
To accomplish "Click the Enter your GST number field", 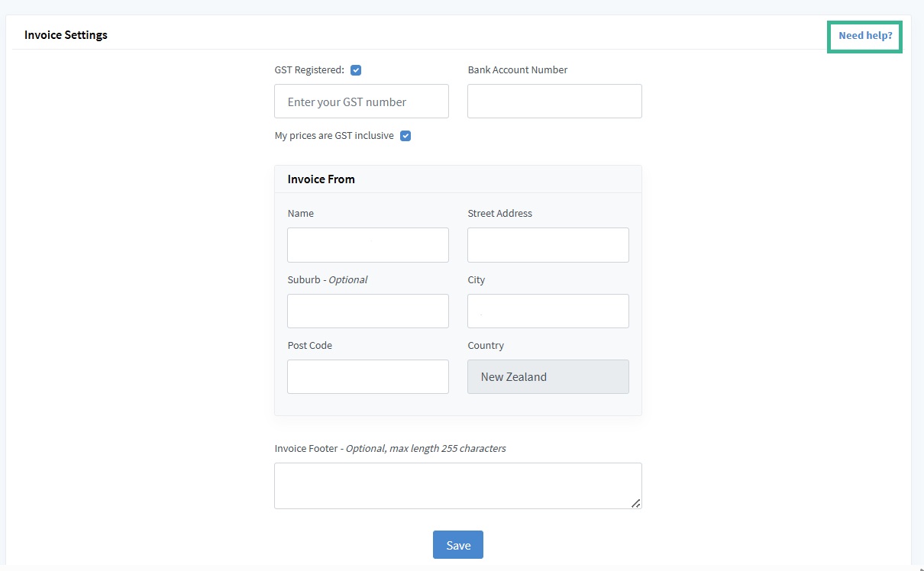I will (x=361, y=102).
